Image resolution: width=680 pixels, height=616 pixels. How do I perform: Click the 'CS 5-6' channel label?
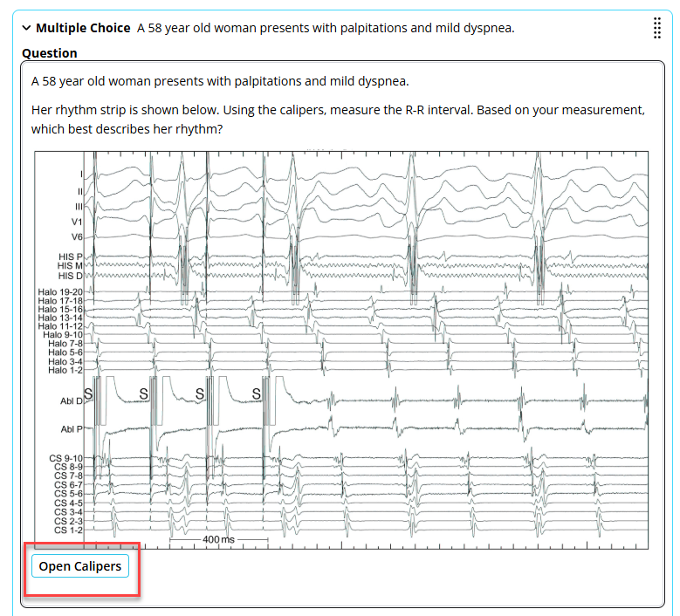click(x=68, y=494)
